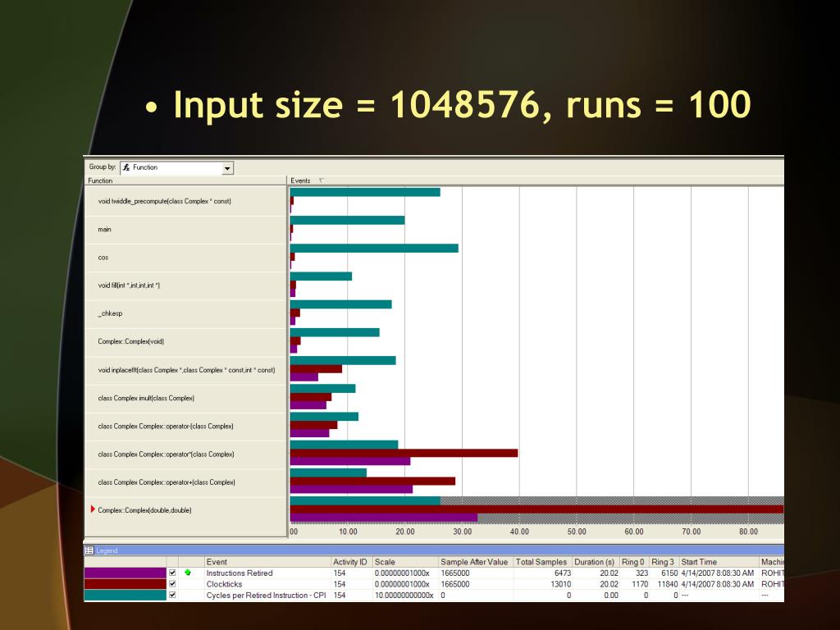Click the Instructions Retired event name
This screenshot has height=630, width=840.
(240, 573)
